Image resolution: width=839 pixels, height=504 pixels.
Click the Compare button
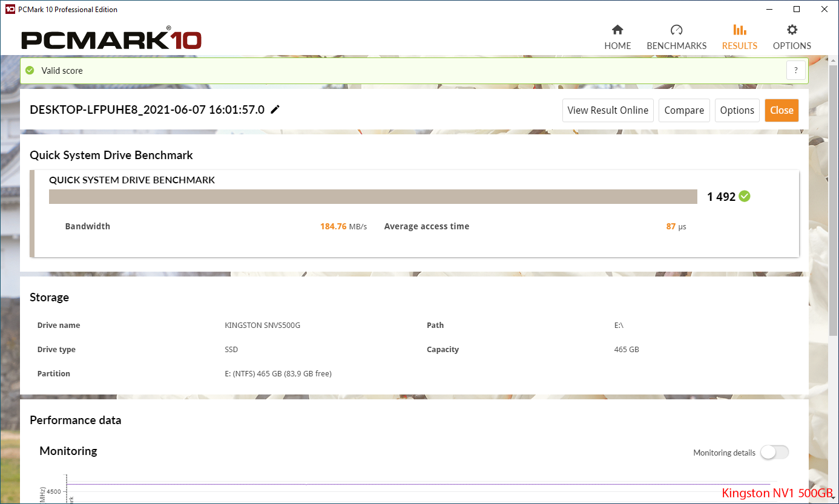pos(684,110)
